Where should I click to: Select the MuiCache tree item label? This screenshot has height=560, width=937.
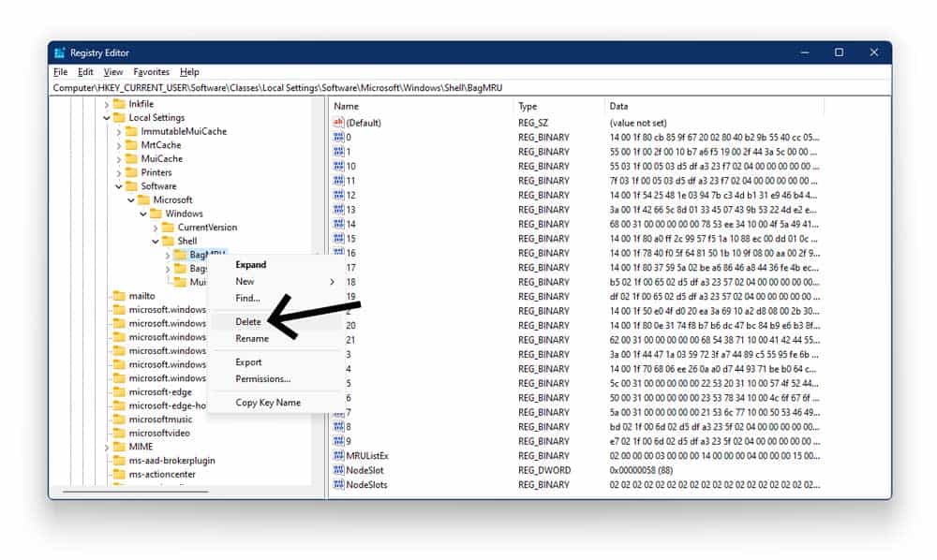tap(162, 159)
